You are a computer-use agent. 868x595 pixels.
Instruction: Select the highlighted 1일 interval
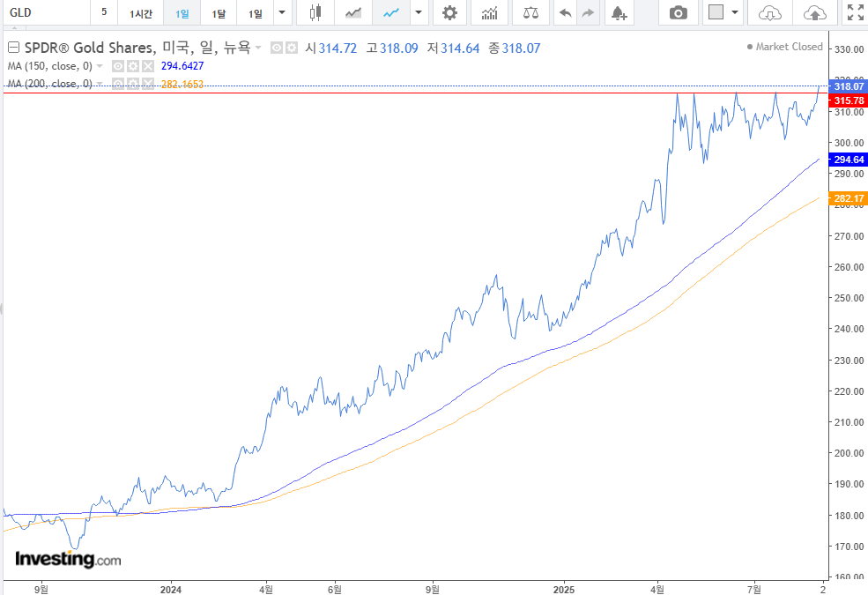coord(182,12)
